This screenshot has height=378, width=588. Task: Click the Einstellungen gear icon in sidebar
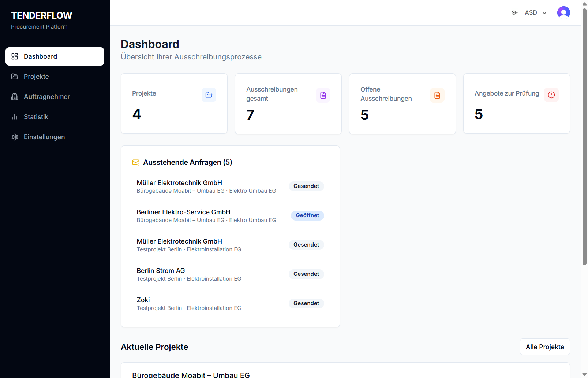tap(15, 137)
